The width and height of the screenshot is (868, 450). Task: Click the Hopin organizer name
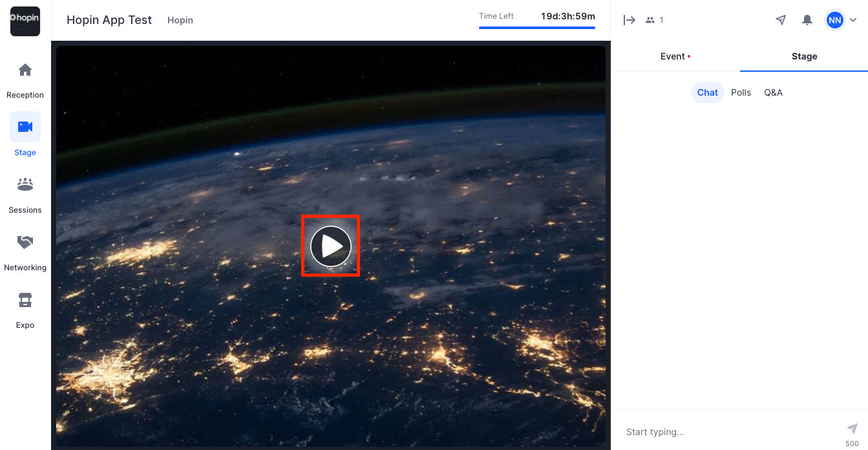click(x=180, y=20)
